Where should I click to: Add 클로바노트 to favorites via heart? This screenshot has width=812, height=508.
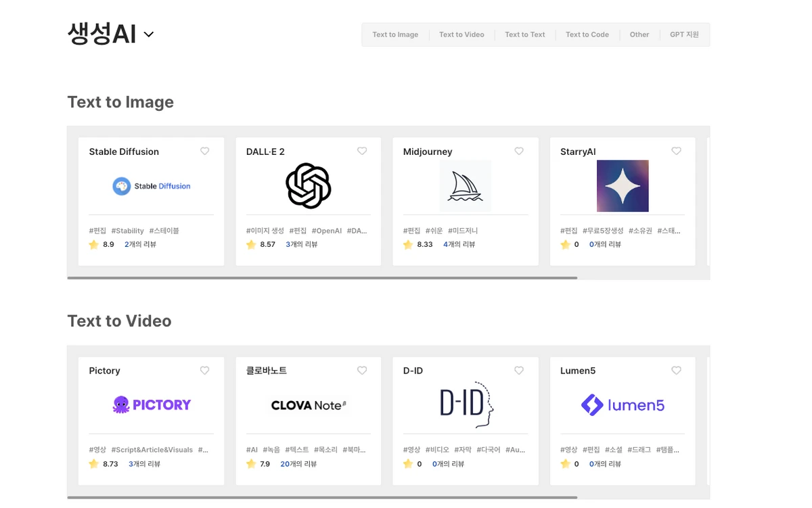(362, 371)
